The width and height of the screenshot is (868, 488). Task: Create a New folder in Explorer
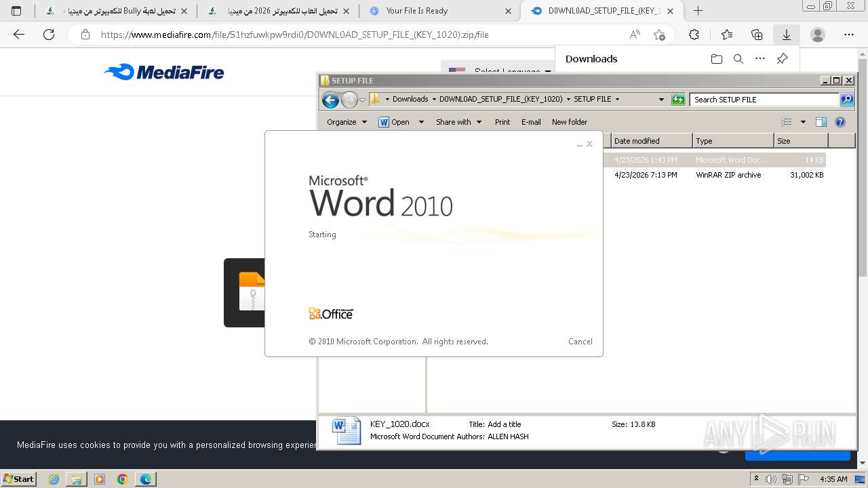(x=570, y=122)
